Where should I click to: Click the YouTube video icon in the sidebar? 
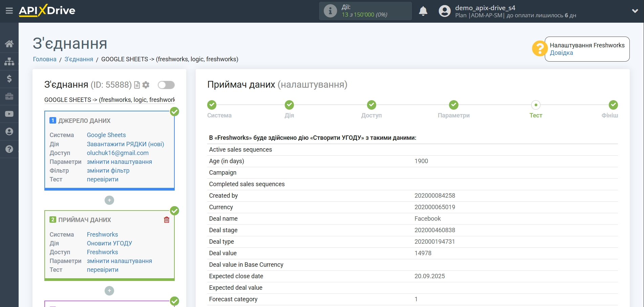click(9, 114)
